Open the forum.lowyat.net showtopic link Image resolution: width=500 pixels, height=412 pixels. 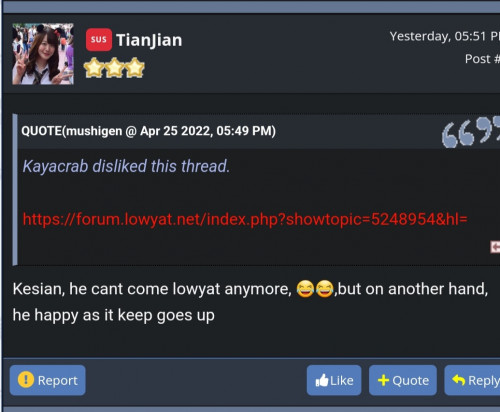click(x=245, y=219)
